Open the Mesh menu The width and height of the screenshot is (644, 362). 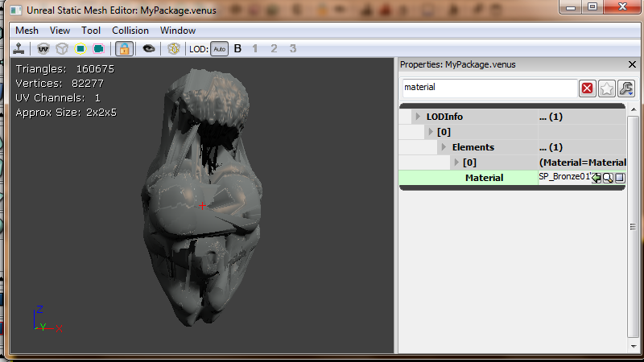point(27,31)
